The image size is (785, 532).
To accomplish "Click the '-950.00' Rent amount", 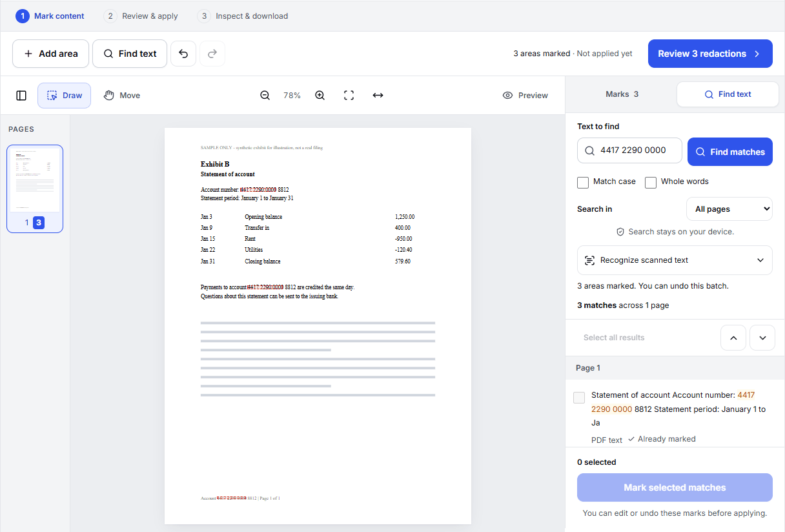I will (404, 239).
